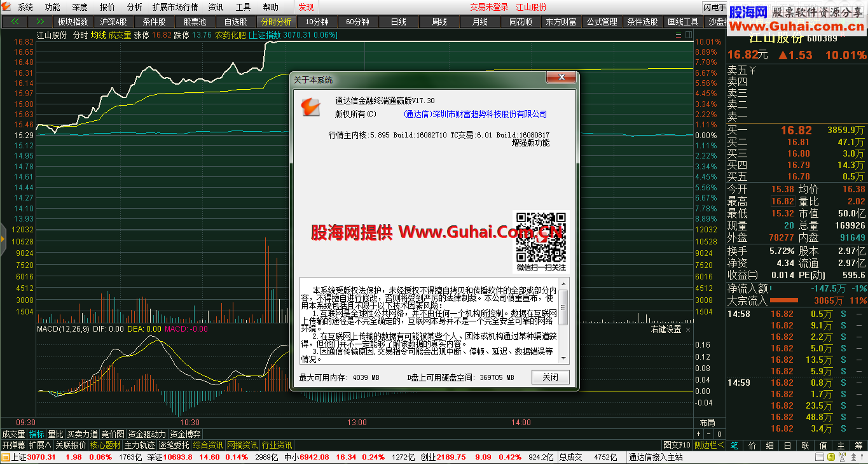Image resolution: width=868 pixels, height=464 pixels.
Task: Open 板块指数 from the toolbar
Action: 72,22
